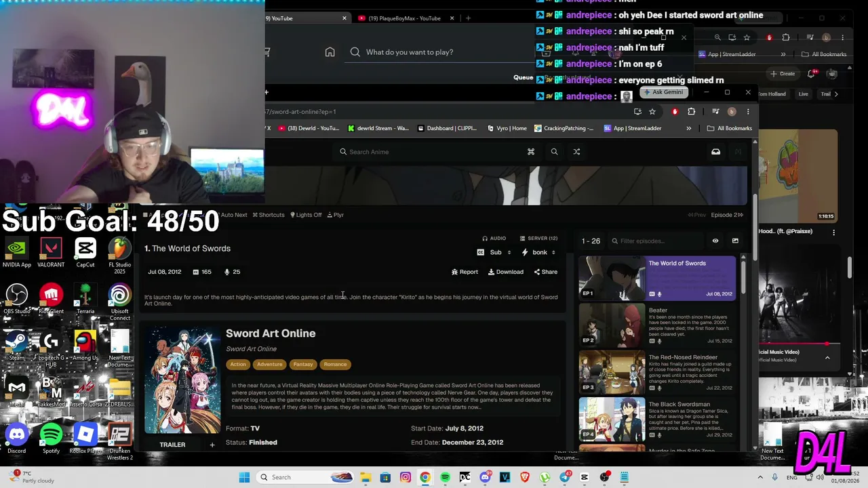The height and width of the screenshot is (488, 868).
Task: Select the Adventure genre tag
Action: (269, 365)
